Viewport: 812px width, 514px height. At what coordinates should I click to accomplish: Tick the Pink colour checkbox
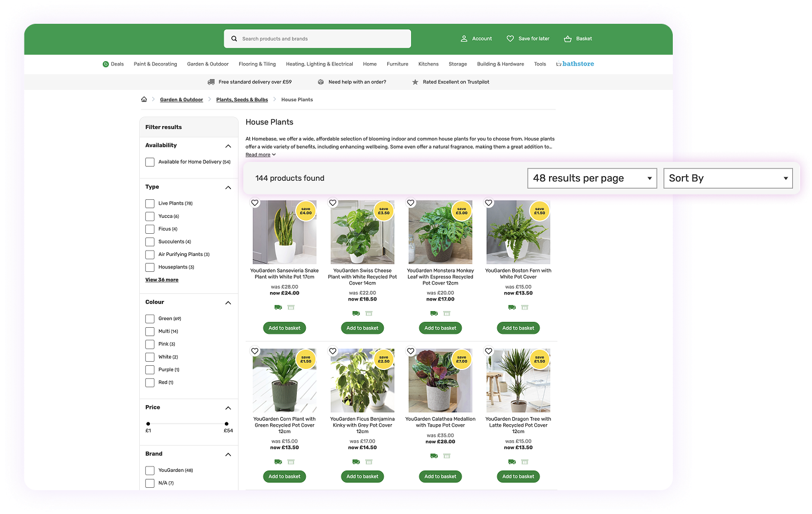pyautogui.click(x=150, y=344)
